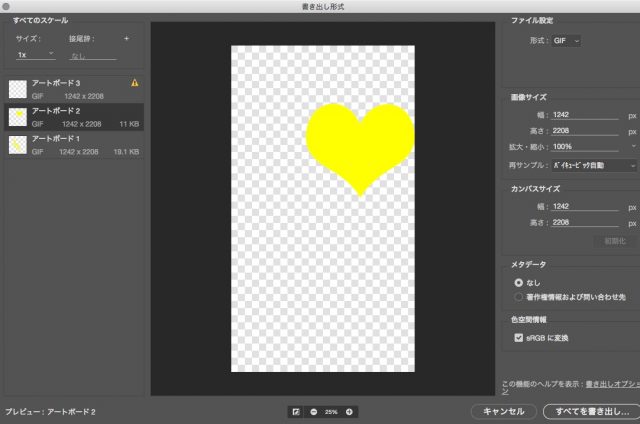Click the 画像サイズ 幅 width field
This screenshot has height=424, width=640.
pos(579,116)
